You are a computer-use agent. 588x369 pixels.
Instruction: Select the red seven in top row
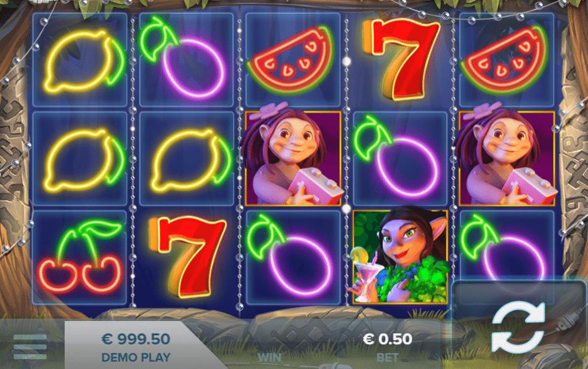pos(400,60)
